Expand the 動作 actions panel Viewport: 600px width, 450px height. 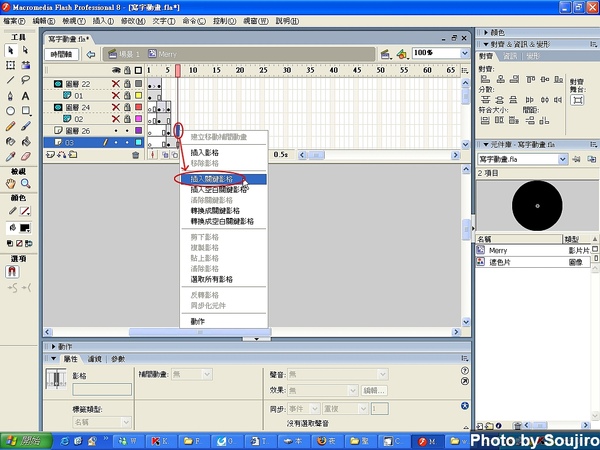(x=54, y=347)
